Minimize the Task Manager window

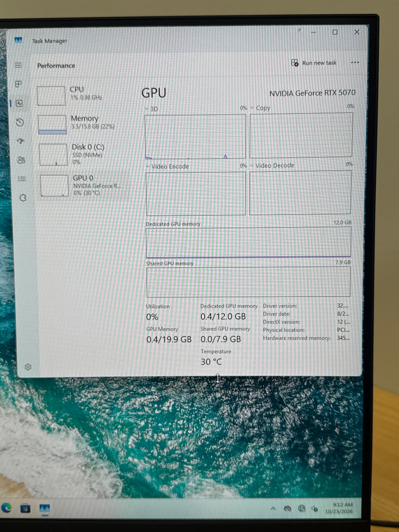tap(313, 32)
